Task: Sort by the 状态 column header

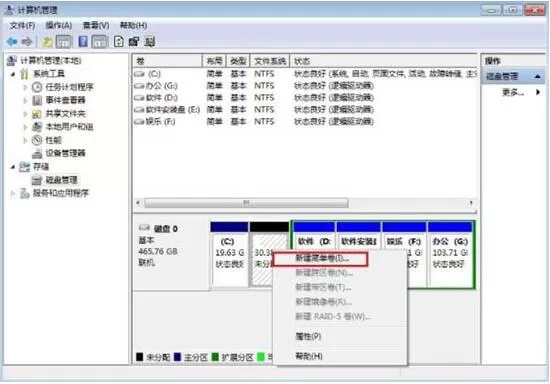Action: (x=384, y=61)
